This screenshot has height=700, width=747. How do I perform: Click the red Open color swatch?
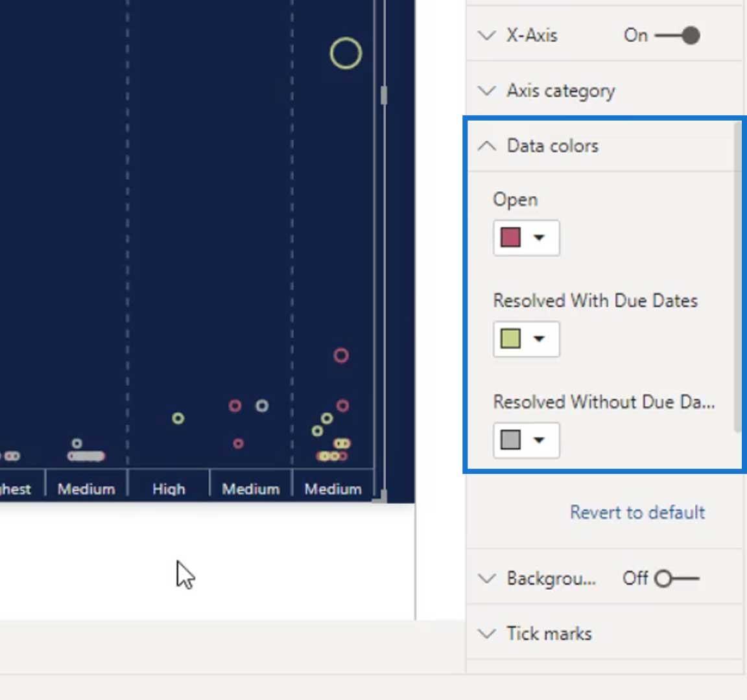[x=510, y=237]
